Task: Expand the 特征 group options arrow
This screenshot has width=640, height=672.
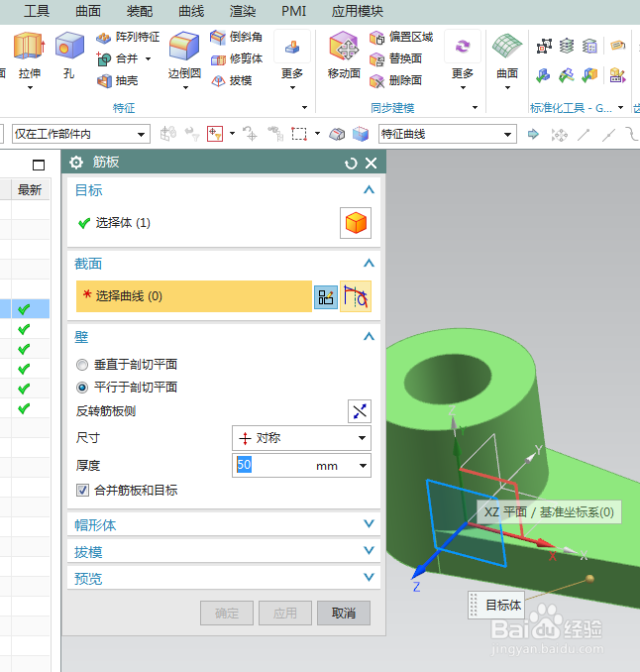Action: [304, 108]
